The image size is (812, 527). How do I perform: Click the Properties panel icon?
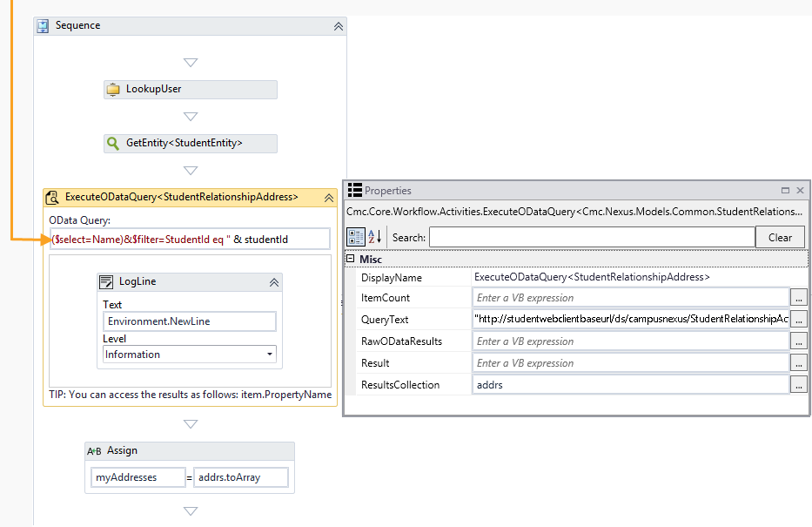click(x=355, y=190)
